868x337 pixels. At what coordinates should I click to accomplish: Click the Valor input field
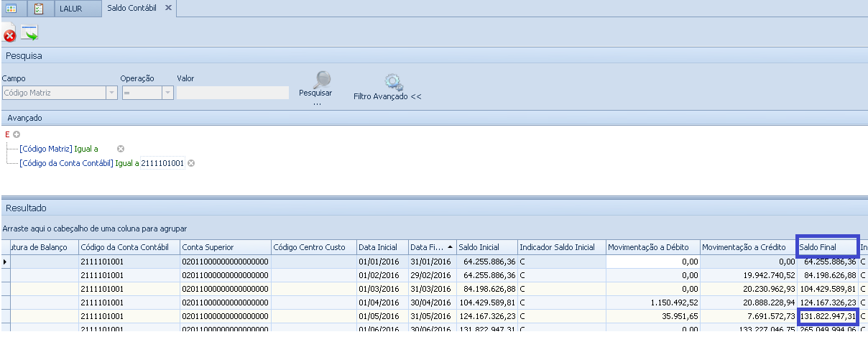[233, 93]
